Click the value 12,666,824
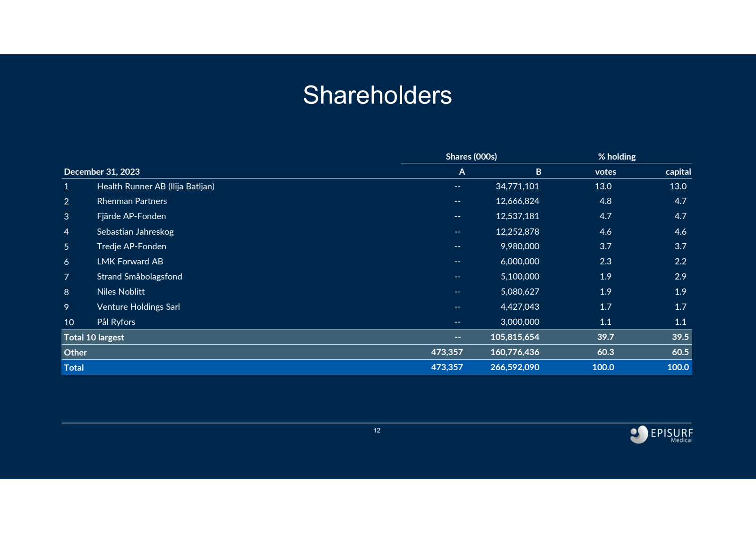The width and height of the screenshot is (756, 534). [x=517, y=201]
